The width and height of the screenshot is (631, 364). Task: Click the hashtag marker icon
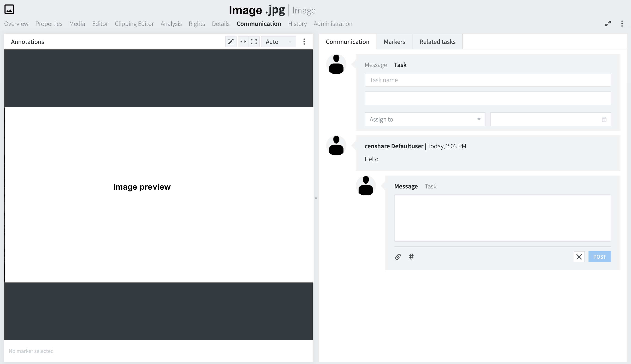(x=411, y=257)
